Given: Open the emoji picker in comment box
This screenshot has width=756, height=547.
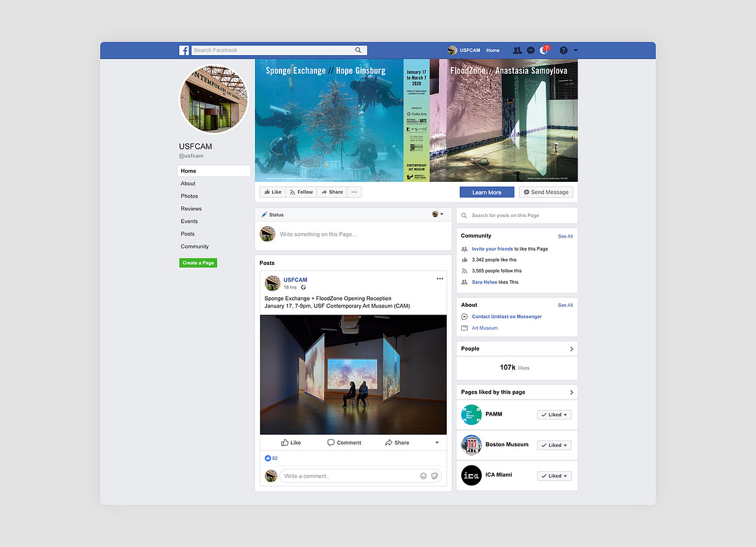Looking at the screenshot, I should (423, 476).
